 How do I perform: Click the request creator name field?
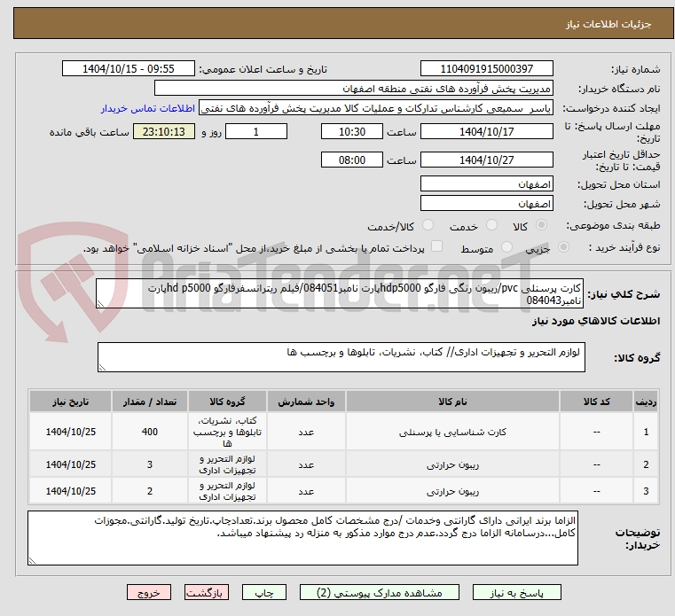(x=376, y=108)
